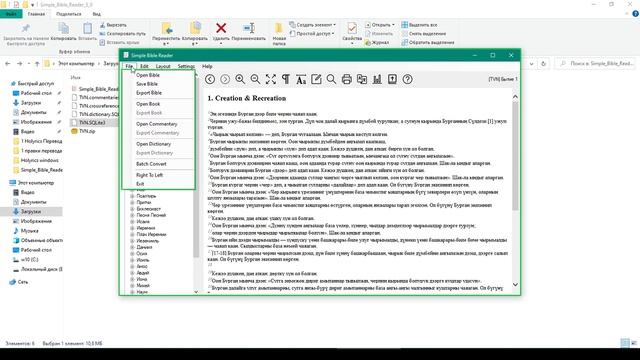
Task: Open Создать элемент dropdown in Explorer ribbon
Action: click(313, 24)
